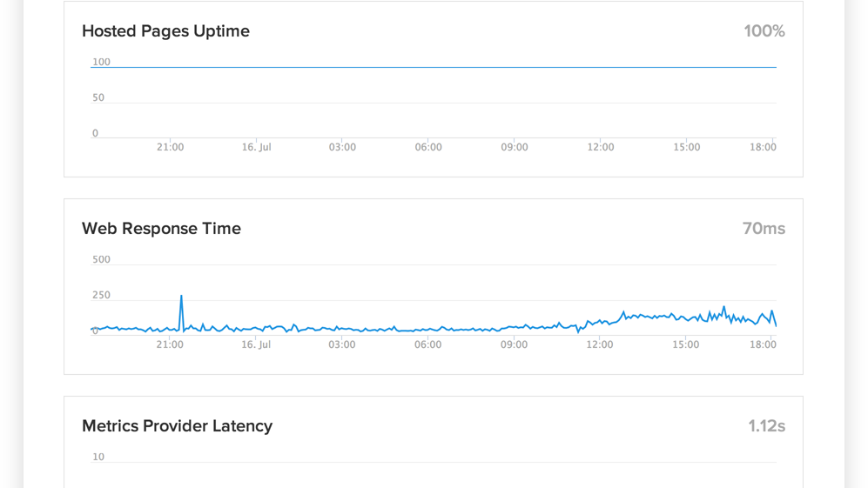Click the Web Response Time heading
This screenshot has height=488, width=868.
tap(161, 229)
